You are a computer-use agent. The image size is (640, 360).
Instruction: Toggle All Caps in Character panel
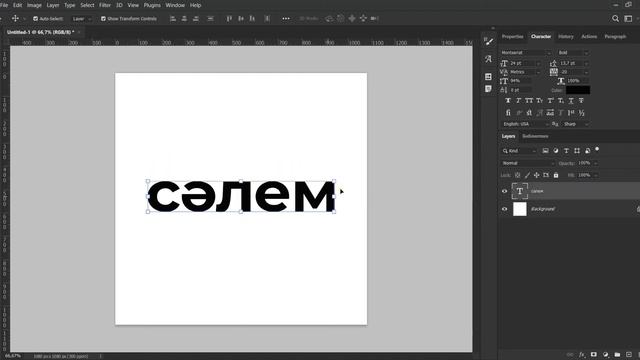(x=529, y=100)
